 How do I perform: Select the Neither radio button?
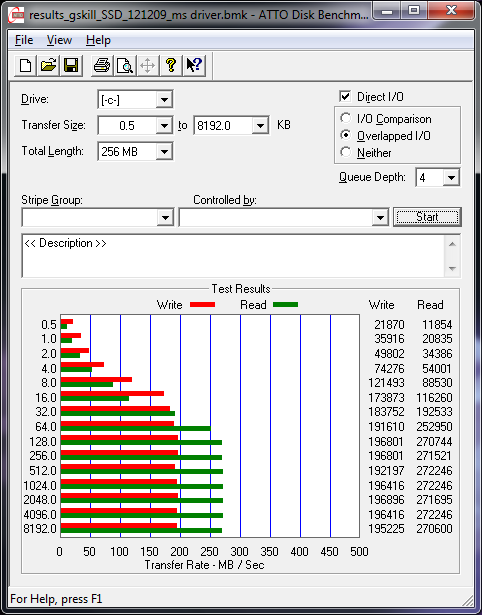coord(346,152)
